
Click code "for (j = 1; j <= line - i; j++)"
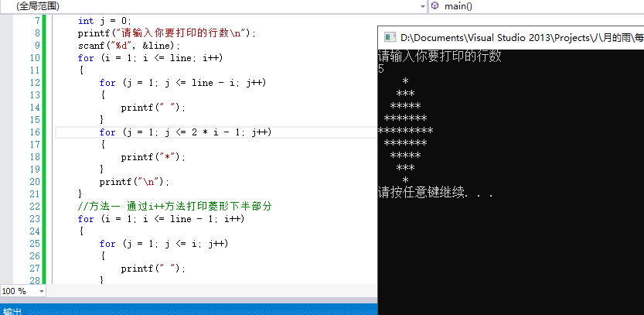click(x=182, y=83)
